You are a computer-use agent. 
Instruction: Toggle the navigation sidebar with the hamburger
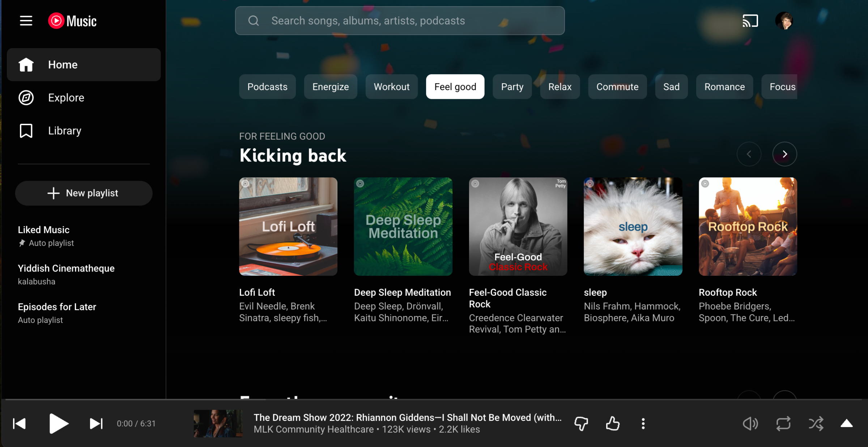coord(26,21)
